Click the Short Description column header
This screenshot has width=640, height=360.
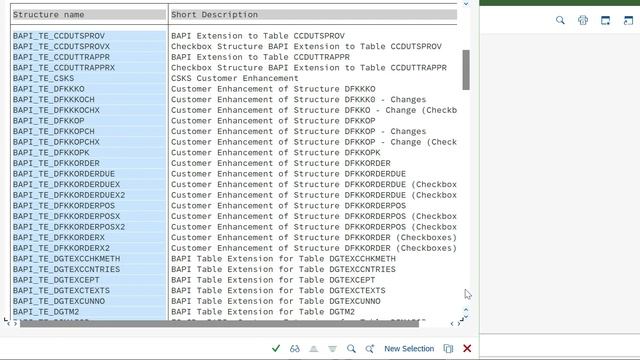(x=314, y=15)
